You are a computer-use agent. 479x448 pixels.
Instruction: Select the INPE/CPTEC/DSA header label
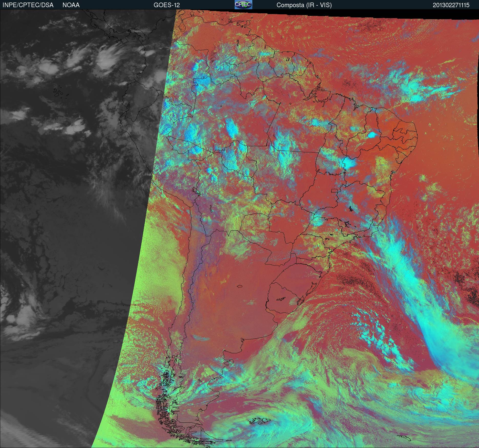click(28, 5)
